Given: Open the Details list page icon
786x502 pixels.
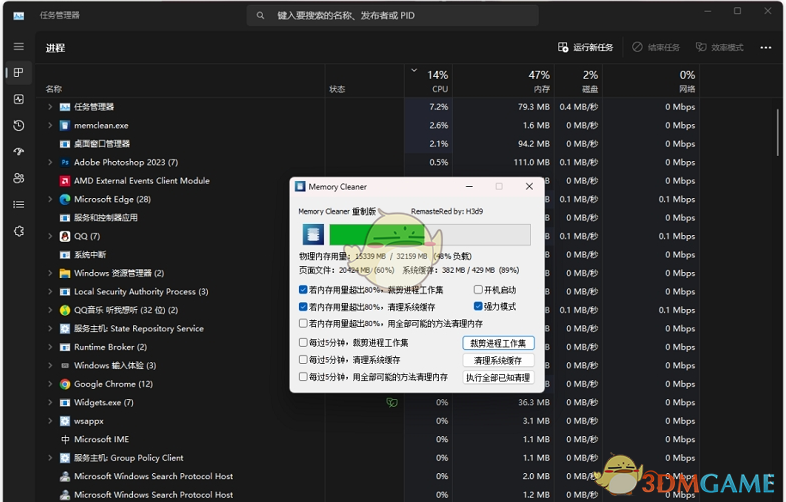Looking at the screenshot, I should click(18, 204).
